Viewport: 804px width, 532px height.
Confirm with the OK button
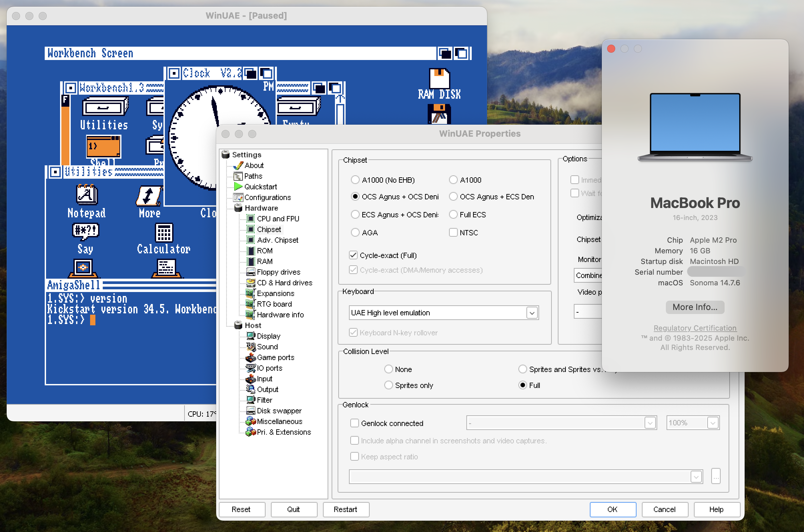(x=613, y=509)
